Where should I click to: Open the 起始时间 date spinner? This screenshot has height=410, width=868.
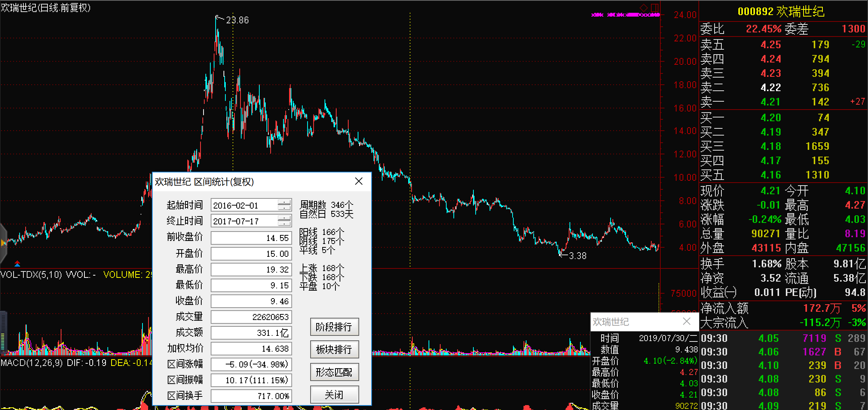pyautogui.click(x=284, y=205)
